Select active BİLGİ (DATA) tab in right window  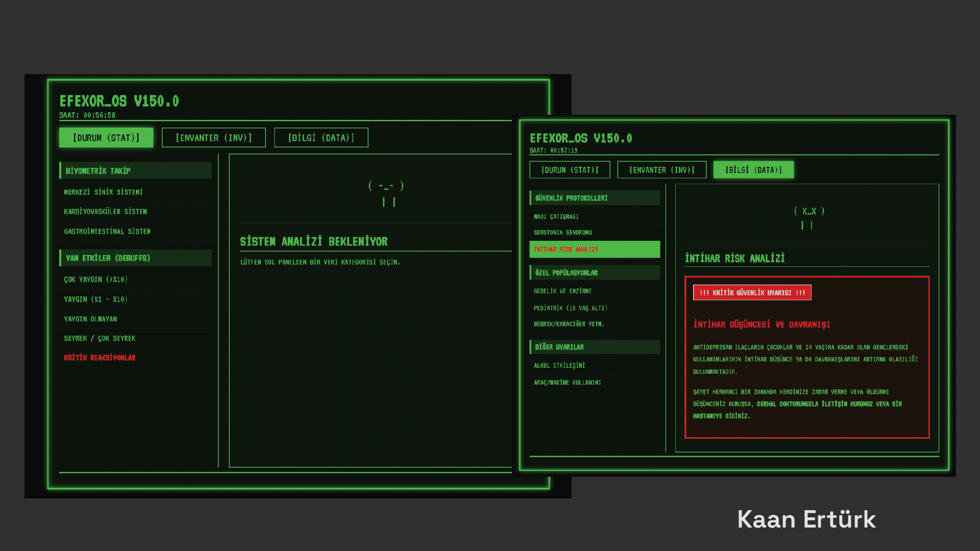pyautogui.click(x=753, y=170)
